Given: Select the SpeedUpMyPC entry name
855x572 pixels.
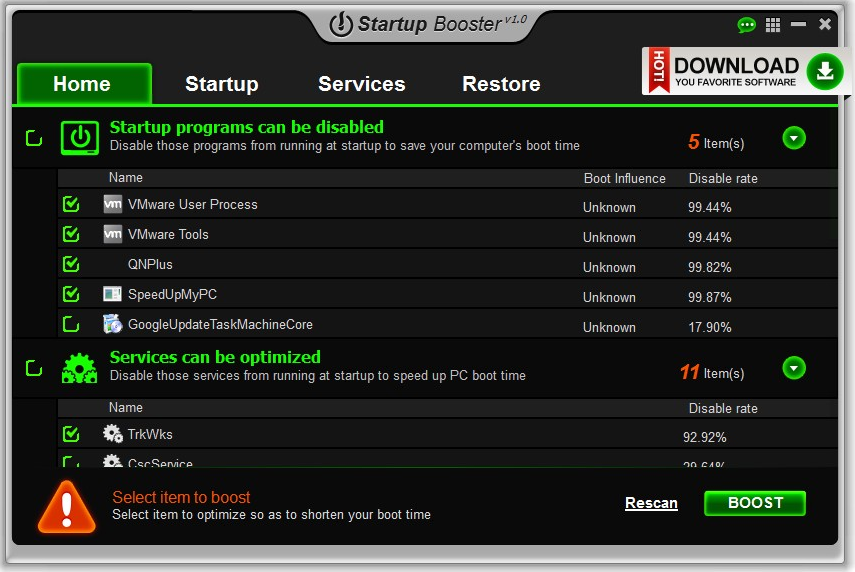Looking at the screenshot, I should click(172, 294).
